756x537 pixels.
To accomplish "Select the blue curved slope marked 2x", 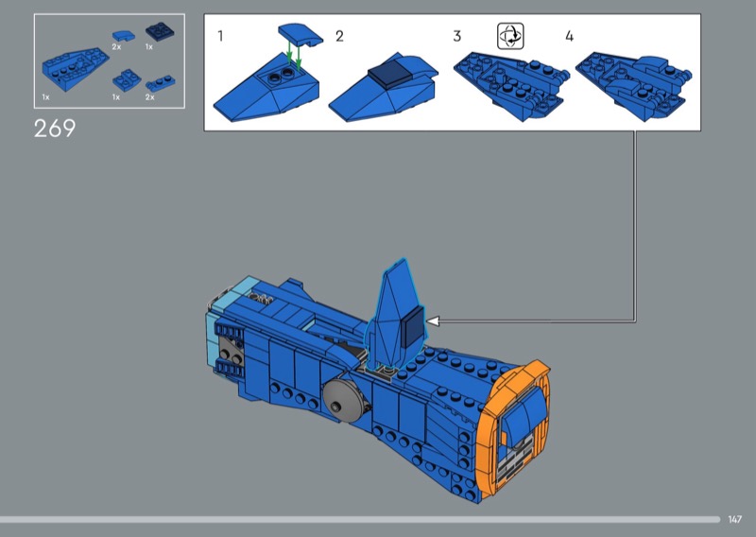I will pos(123,35).
